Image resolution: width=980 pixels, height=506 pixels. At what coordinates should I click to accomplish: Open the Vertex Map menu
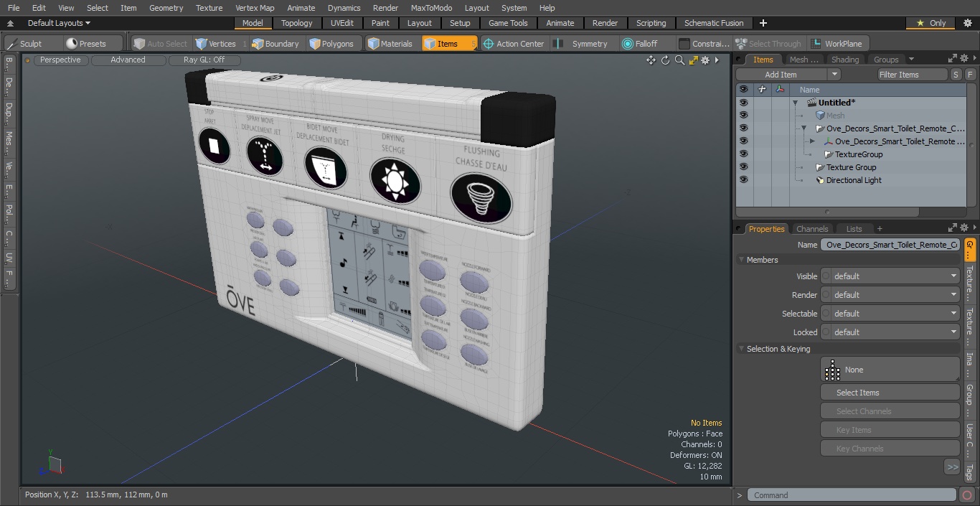point(255,8)
